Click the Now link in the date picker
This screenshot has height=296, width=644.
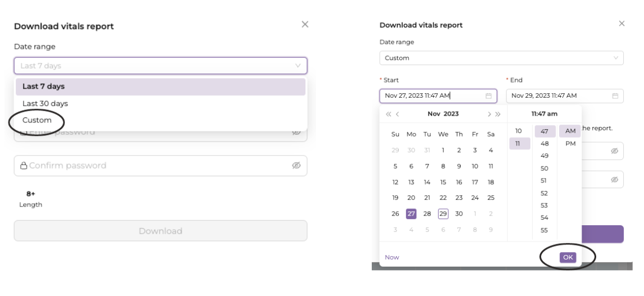click(x=392, y=257)
